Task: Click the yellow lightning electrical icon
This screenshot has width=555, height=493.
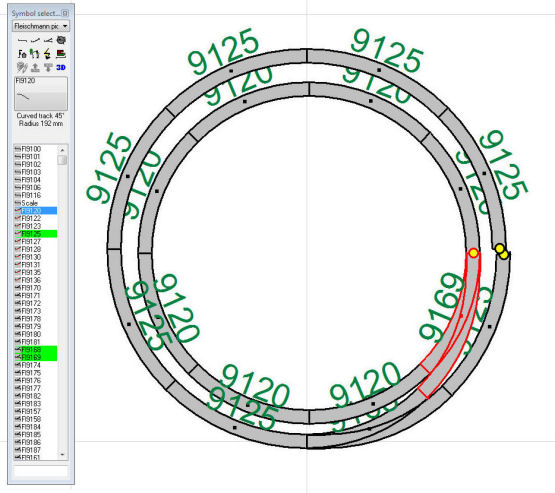Action: click(47, 54)
